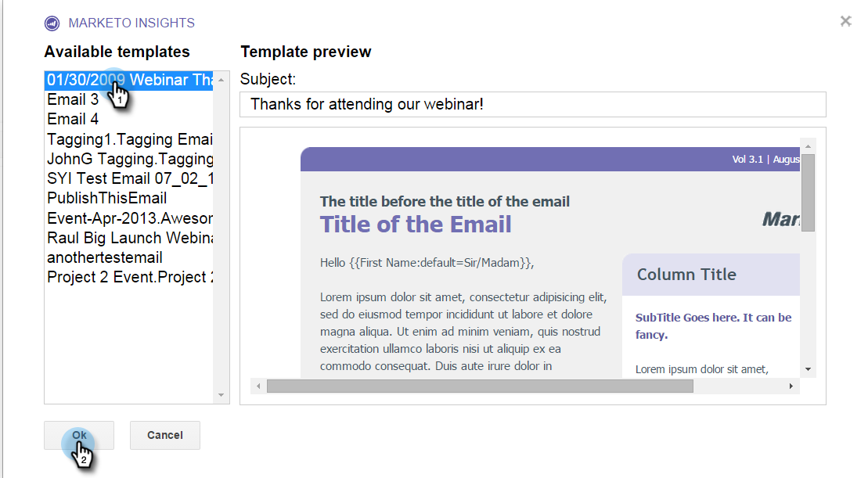Select the JohnG Tagging template
The height and width of the screenshot is (478, 868).
(129, 159)
